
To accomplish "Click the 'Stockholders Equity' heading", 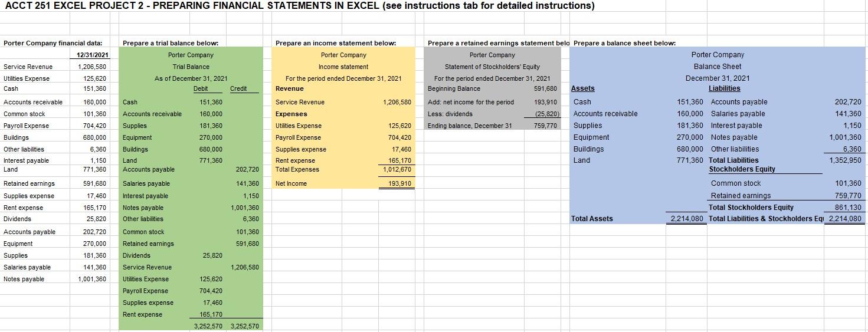I will coord(742,169).
